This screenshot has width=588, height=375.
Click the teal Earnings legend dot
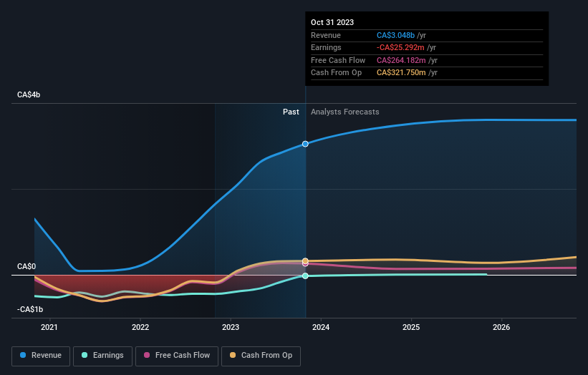(85, 355)
